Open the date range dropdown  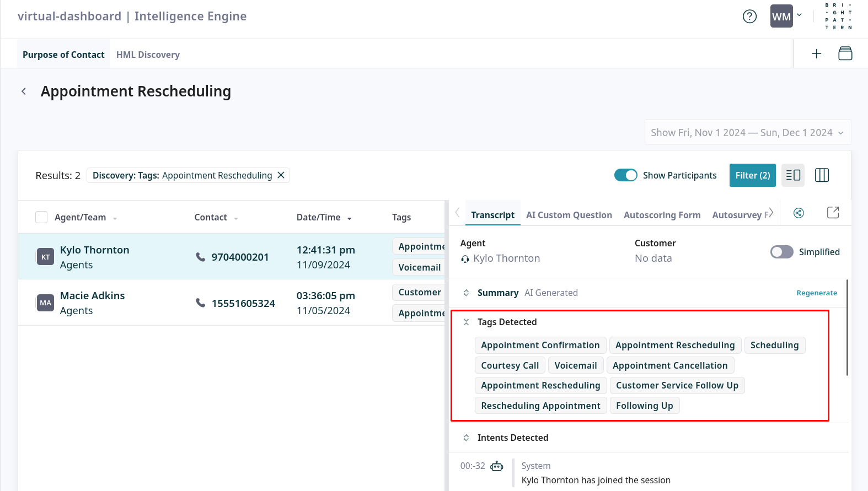pos(747,133)
